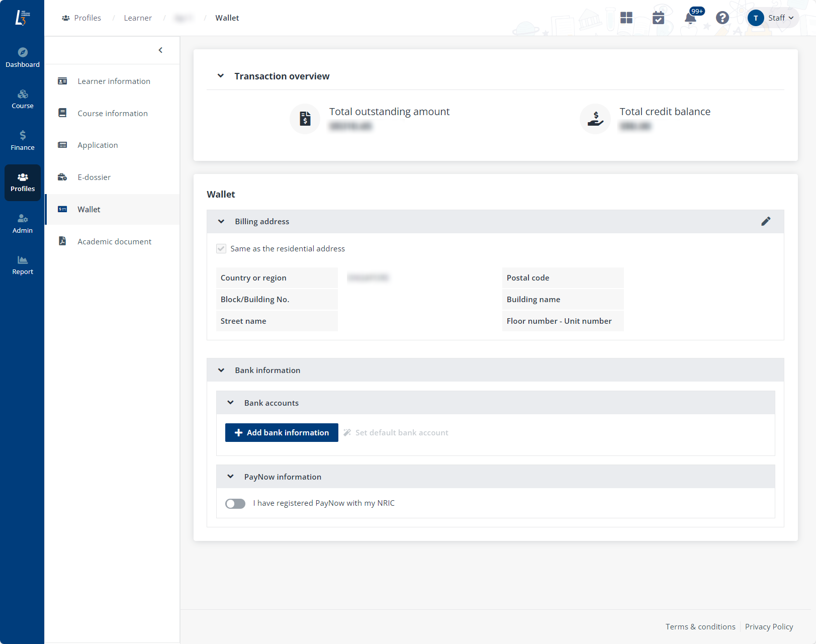
Task: Open the apps grid icon
Action: tap(626, 18)
